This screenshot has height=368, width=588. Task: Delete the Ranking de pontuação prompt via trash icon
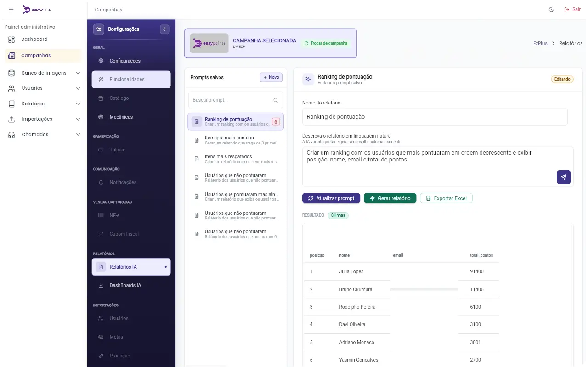(276, 121)
